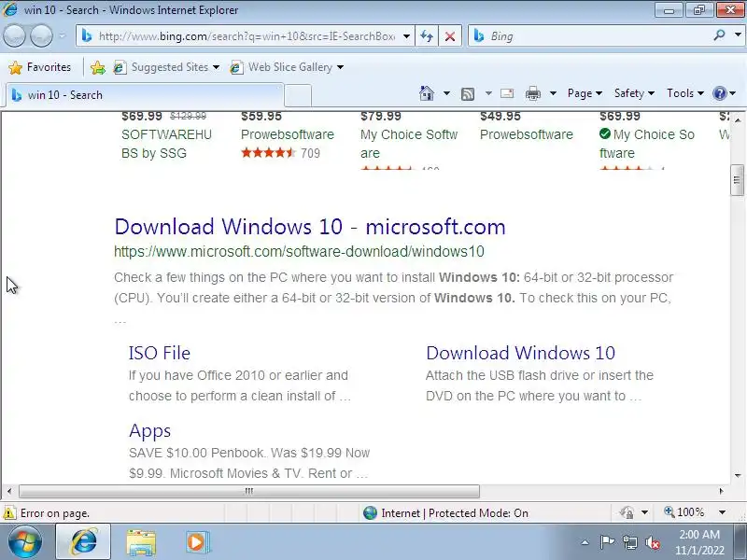
Task: Click Internet Explorer taskbar icon
Action: point(83,541)
